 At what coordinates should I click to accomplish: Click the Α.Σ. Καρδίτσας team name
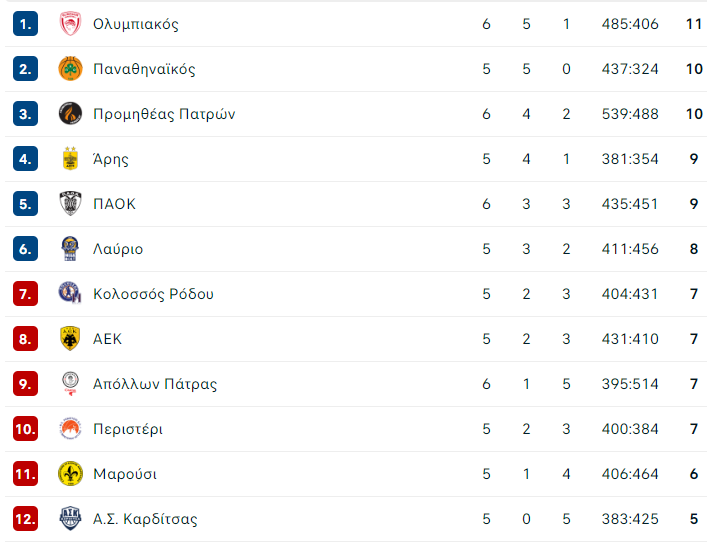145,519
